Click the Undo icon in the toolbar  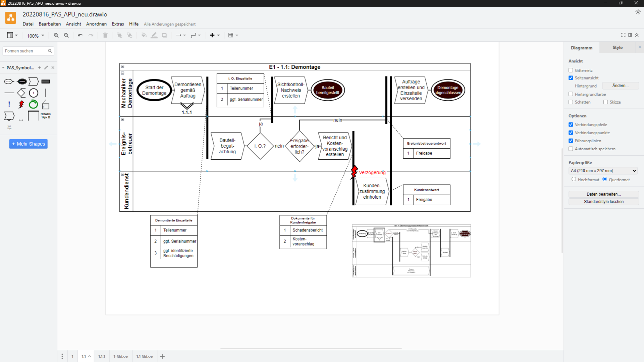(x=80, y=35)
